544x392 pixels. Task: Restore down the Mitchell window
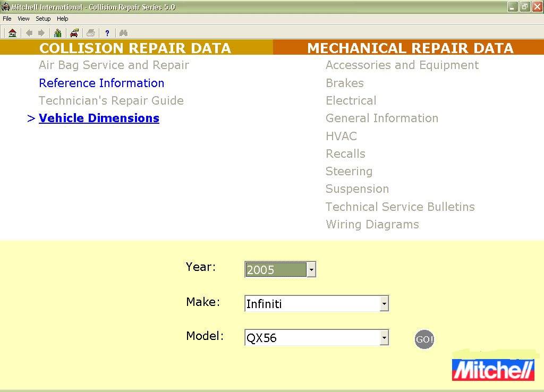tap(525, 6)
